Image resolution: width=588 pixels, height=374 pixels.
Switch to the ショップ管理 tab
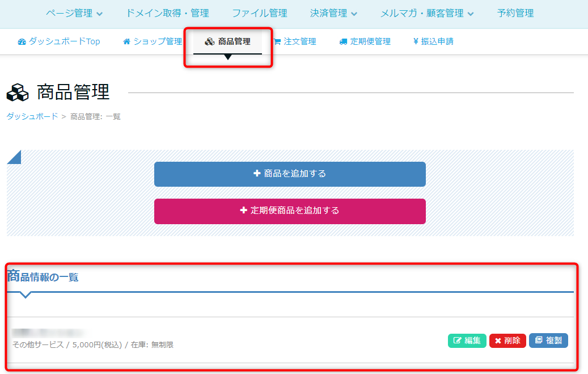point(153,41)
